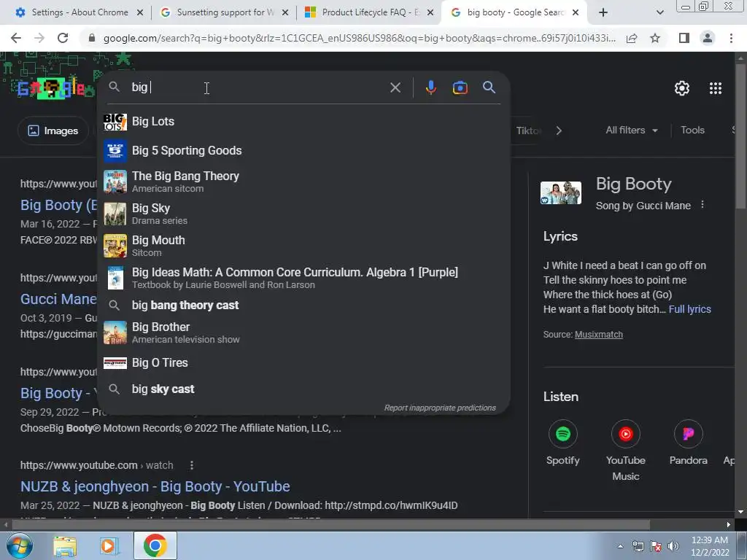Play on Spotify icon
Viewport: 747px width, 560px height.
(x=562, y=434)
